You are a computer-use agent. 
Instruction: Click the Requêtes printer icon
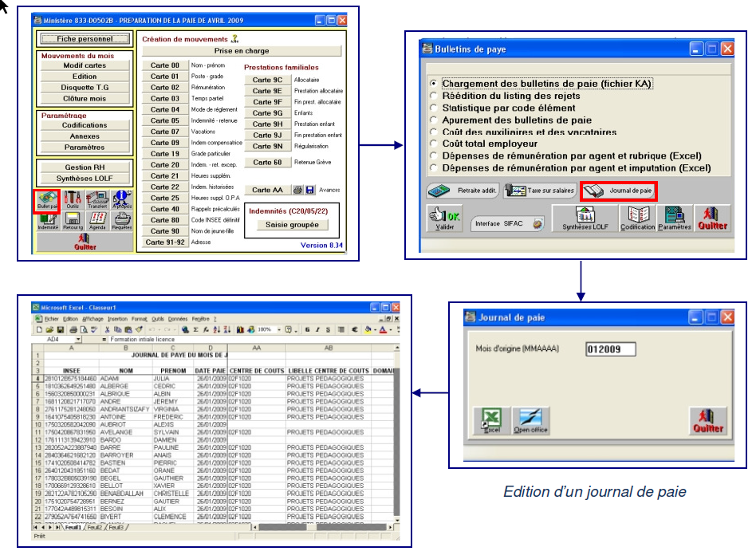122,221
